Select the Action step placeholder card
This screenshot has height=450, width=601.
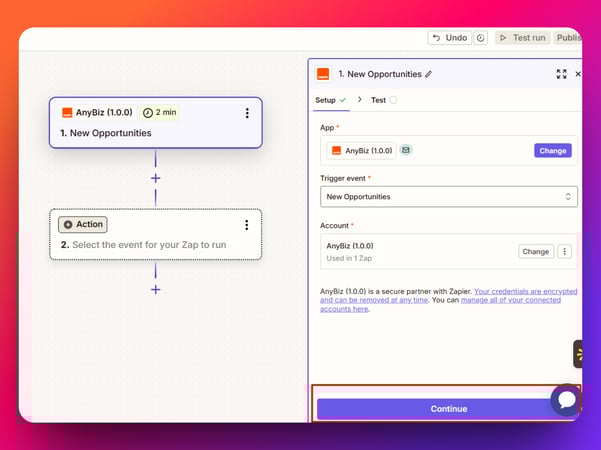156,235
